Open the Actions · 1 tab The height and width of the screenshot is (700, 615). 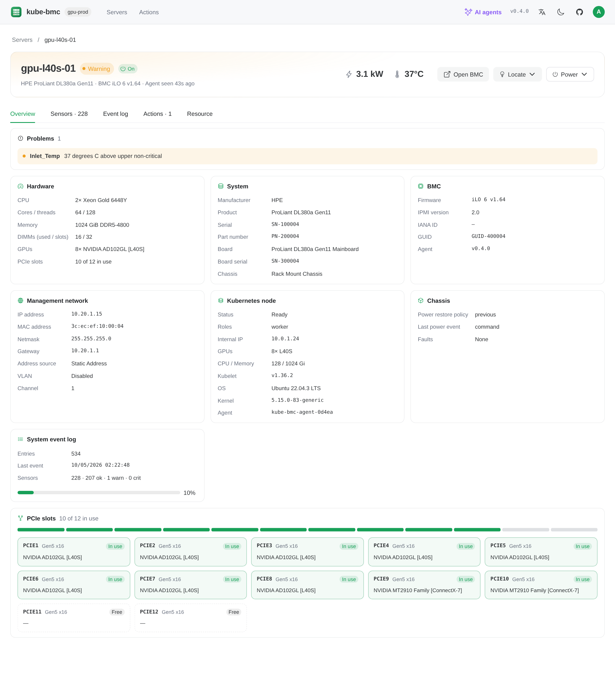(157, 114)
